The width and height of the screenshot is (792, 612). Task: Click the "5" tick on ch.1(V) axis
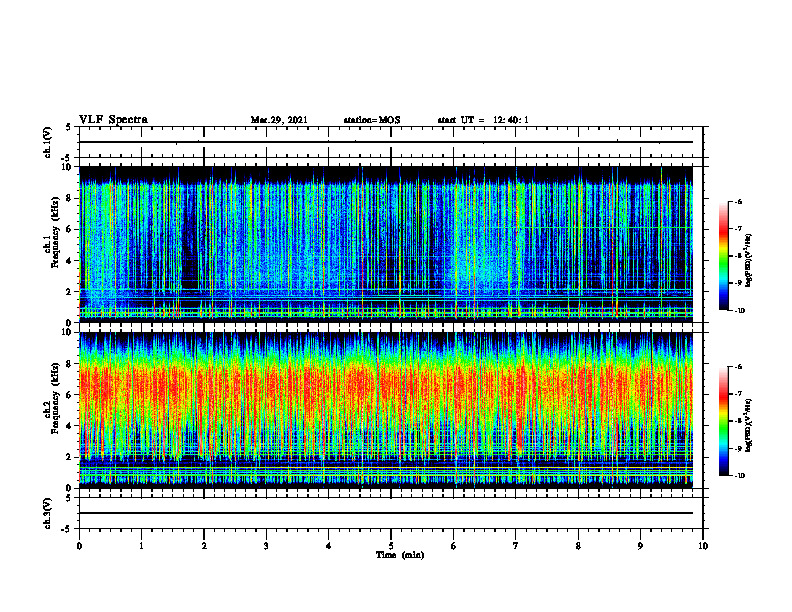point(70,127)
